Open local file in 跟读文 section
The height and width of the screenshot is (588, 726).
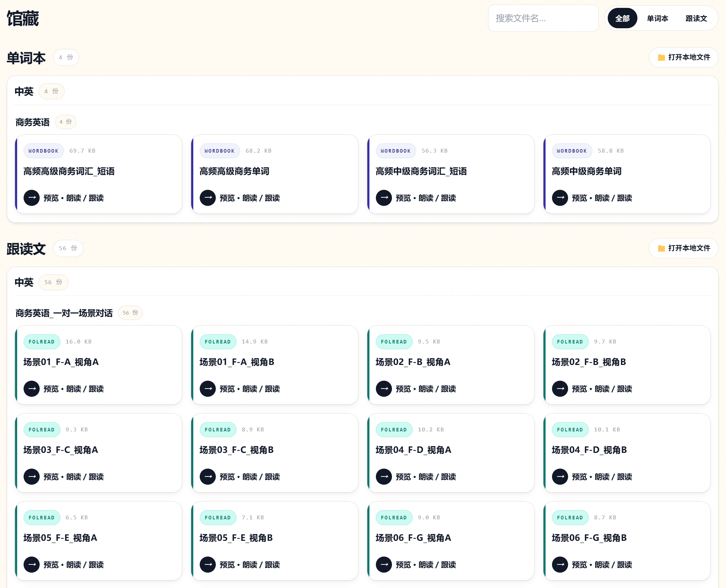[683, 248]
